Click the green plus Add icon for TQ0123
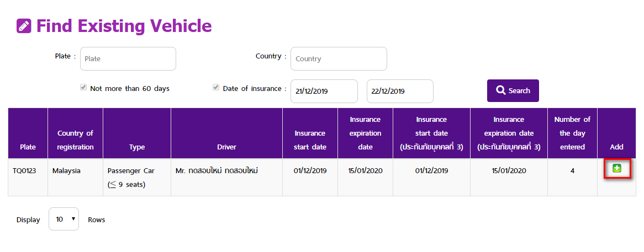Viewport: 644px width, 252px height. click(616, 168)
